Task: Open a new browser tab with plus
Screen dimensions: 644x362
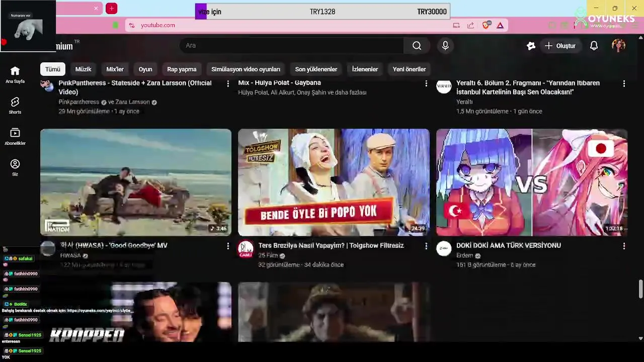Action: 112,9
